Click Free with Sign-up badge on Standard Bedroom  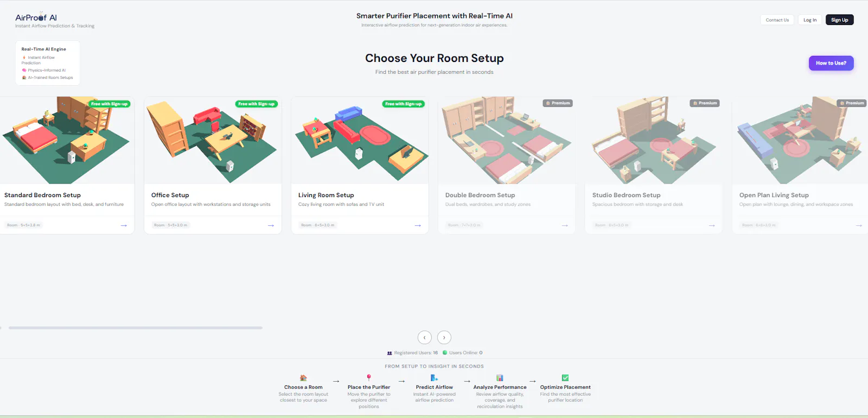109,104
